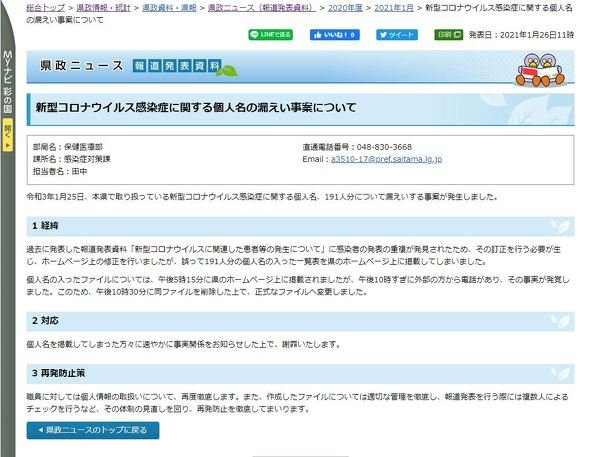590x457 pixels.
Task: Open the 総合トップ breadcrumb link
Action: 45,8
